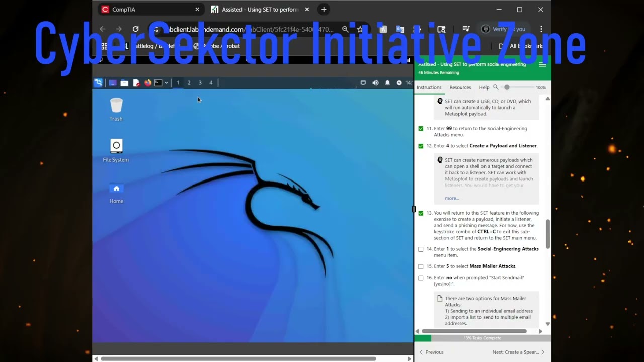
Task: Click the '46 Minutes Remaining' timer text
Action: click(439, 73)
